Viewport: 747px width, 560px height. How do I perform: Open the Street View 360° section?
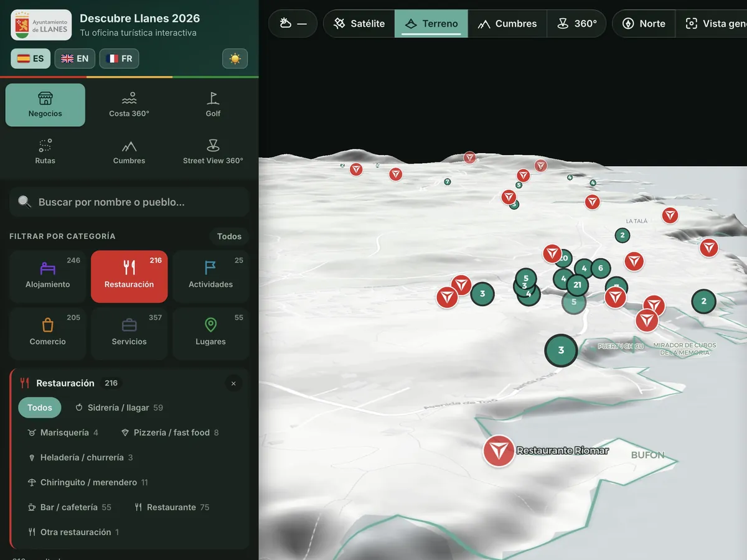point(213,152)
